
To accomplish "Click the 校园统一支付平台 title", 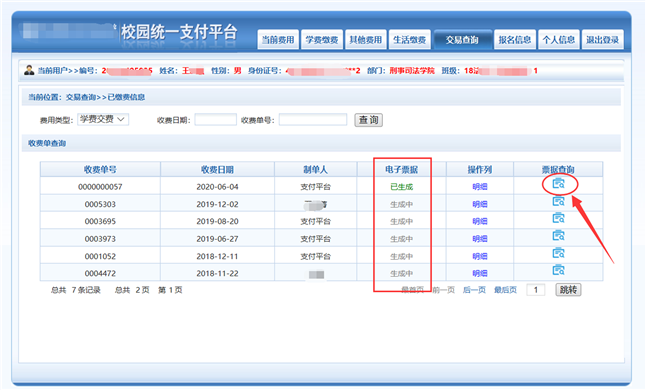I will [x=179, y=32].
